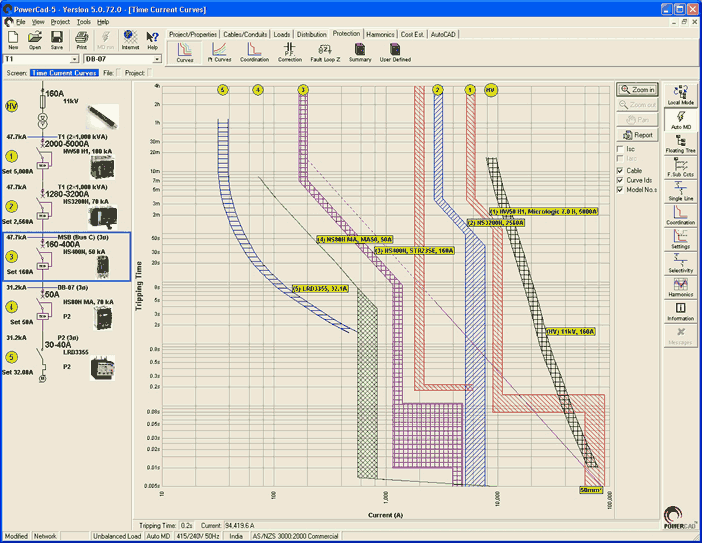Click the NS80H MA, MA50, 50A curve label
Screen dimensions: 702x543
click(x=355, y=239)
